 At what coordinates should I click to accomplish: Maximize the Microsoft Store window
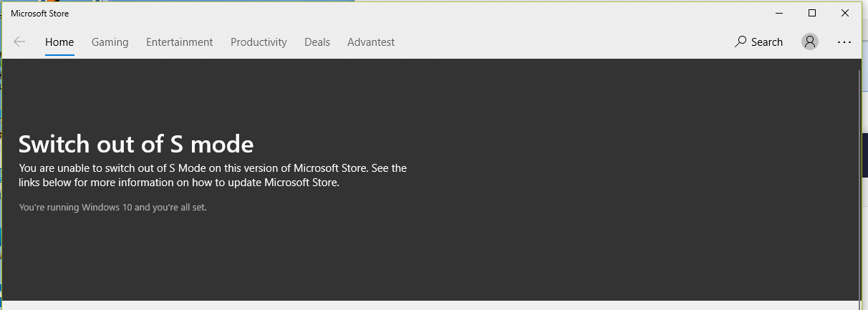pos(812,13)
